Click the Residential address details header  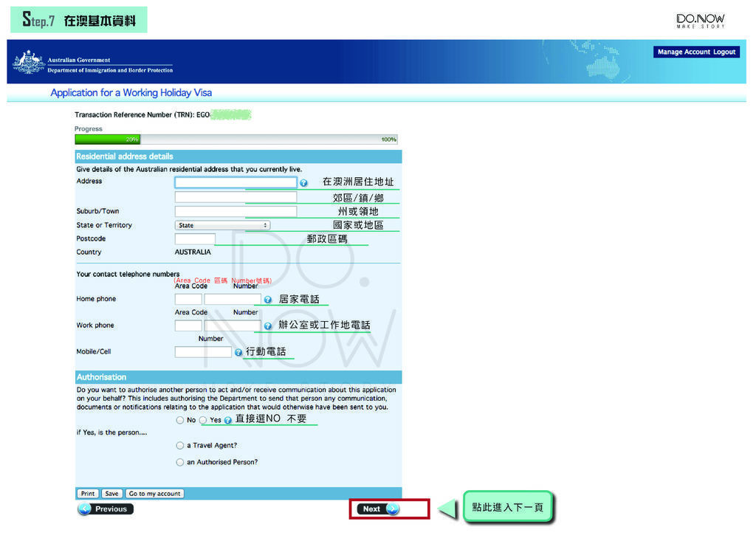pyautogui.click(x=238, y=156)
